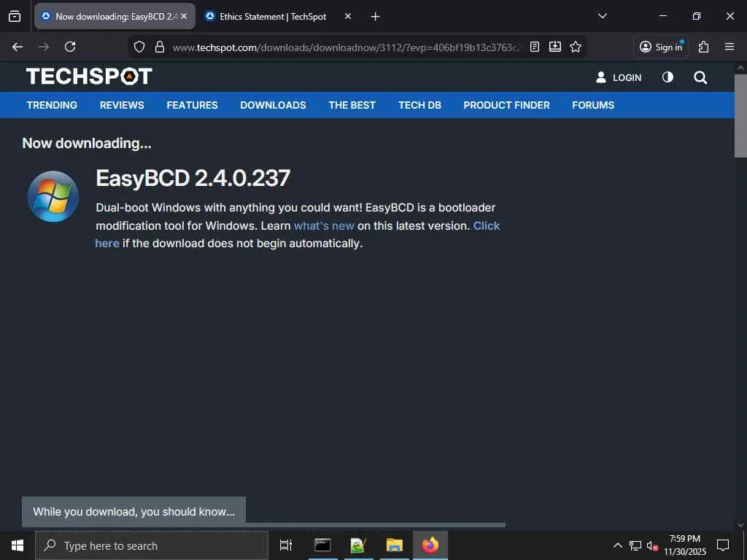Click the greyed forward navigation arrow
The width and height of the screenshot is (747, 560).
44,47
